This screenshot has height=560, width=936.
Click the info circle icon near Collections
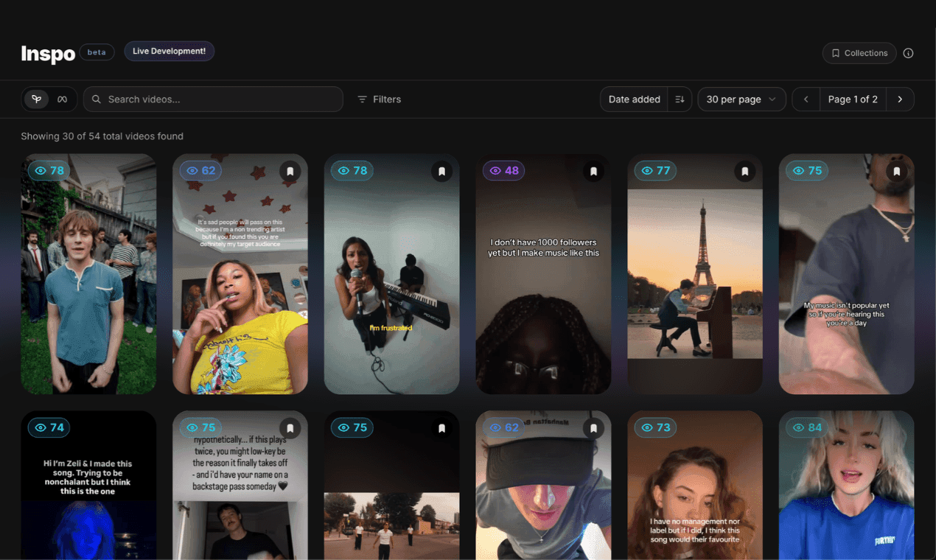coord(908,53)
